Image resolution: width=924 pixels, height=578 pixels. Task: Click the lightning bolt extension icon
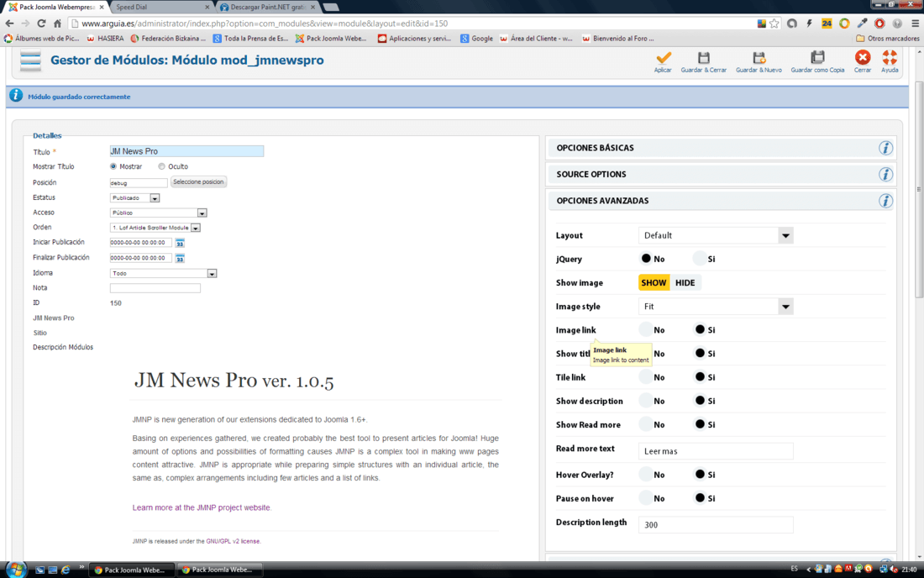coord(809,24)
